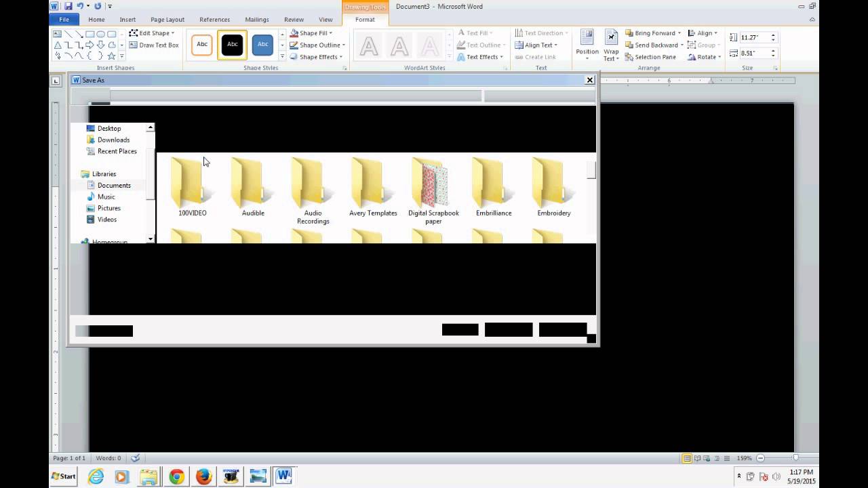This screenshot has height=488, width=868.
Task: Open Firefox from the taskbar
Action: click(x=203, y=476)
